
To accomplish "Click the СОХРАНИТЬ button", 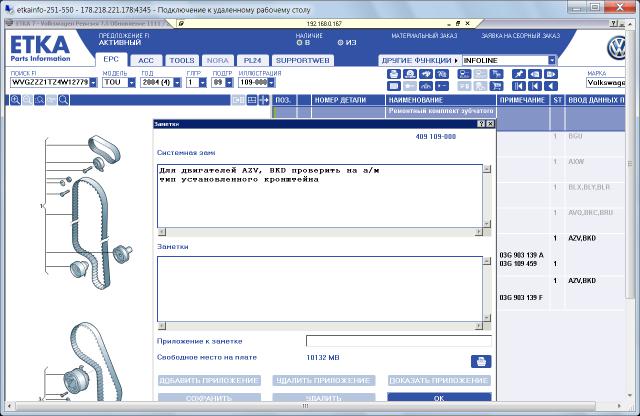I will click(x=209, y=398).
